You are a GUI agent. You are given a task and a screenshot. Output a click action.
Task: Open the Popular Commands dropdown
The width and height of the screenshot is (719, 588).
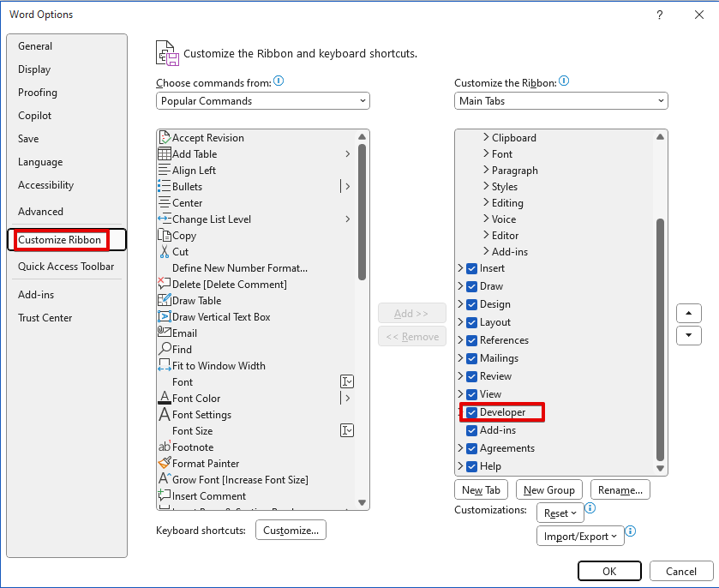coord(263,101)
